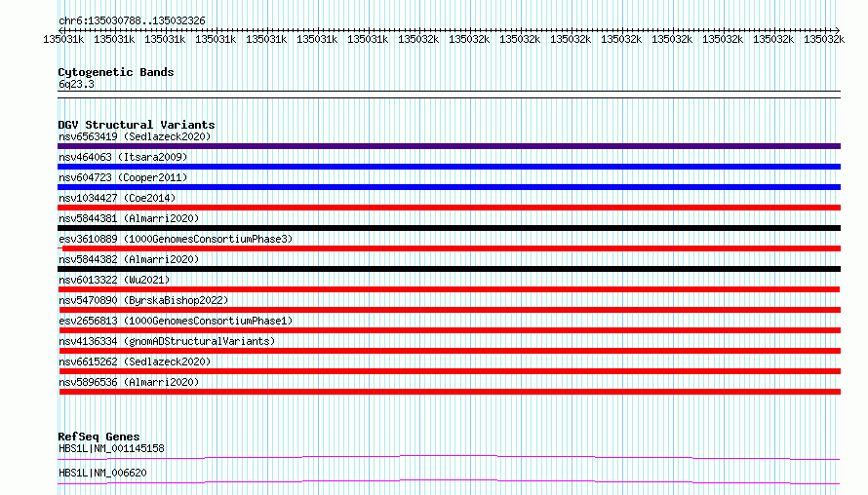Click the rightmost 135032k ruler tick label
Image resolution: width=868 pixels, height=495 pixels.
point(824,39)
